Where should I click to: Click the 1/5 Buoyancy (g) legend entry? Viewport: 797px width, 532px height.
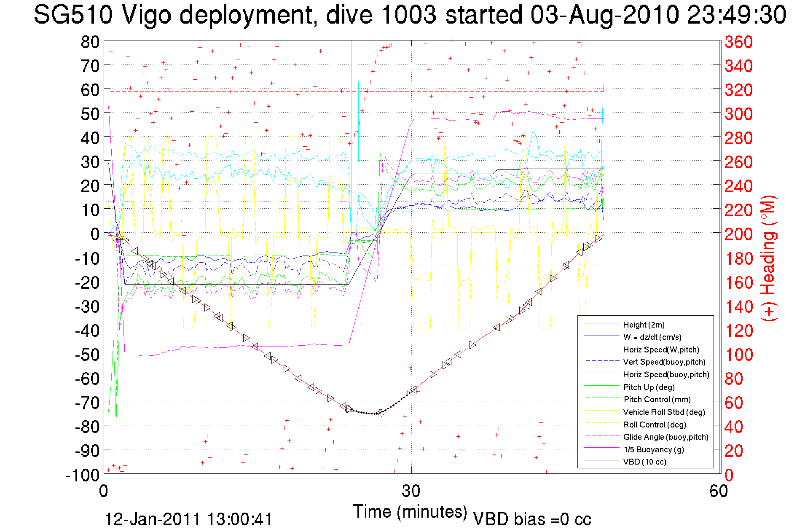(x=654, y=449)
